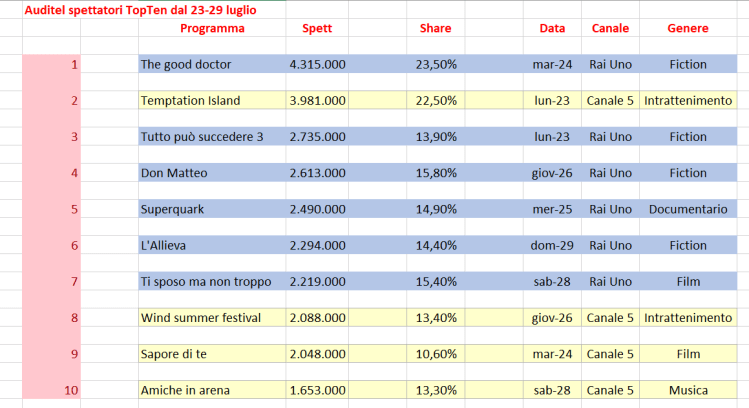
Task: Select the 'Musica' genre cell
Action: point(687,390)
